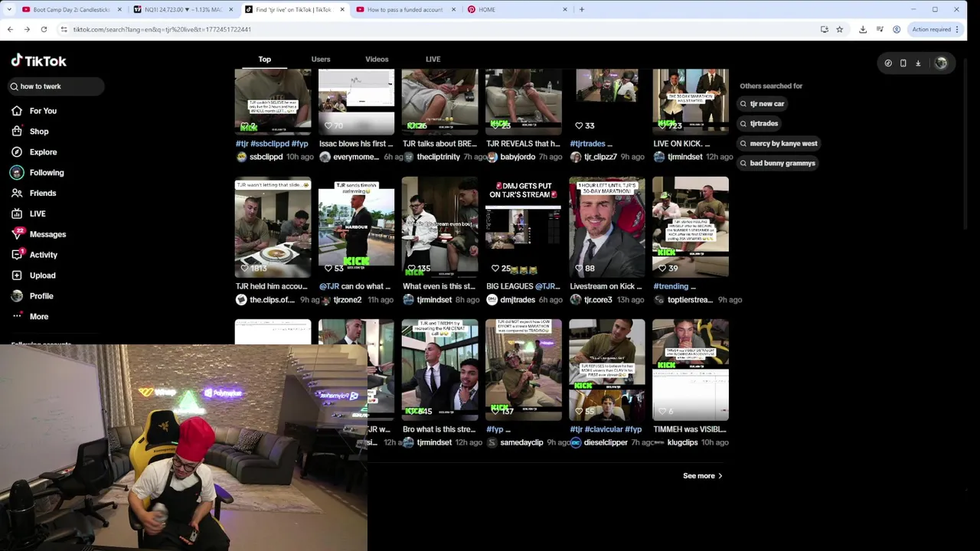Open the profile avatar menu top right
The image size is (980, 551).
point(941,64)
